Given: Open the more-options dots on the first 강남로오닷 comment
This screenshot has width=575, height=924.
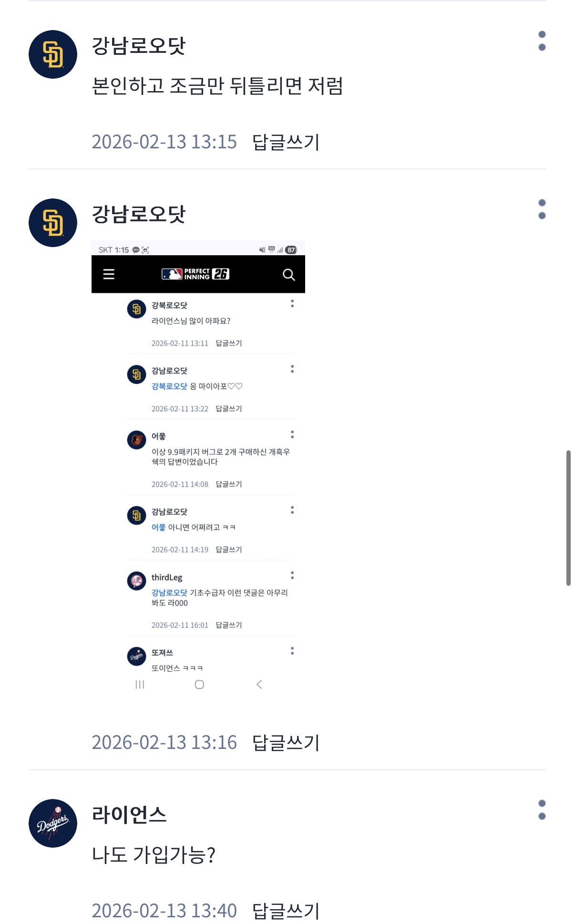Looking at the screenshot, I should click(542, 41).
